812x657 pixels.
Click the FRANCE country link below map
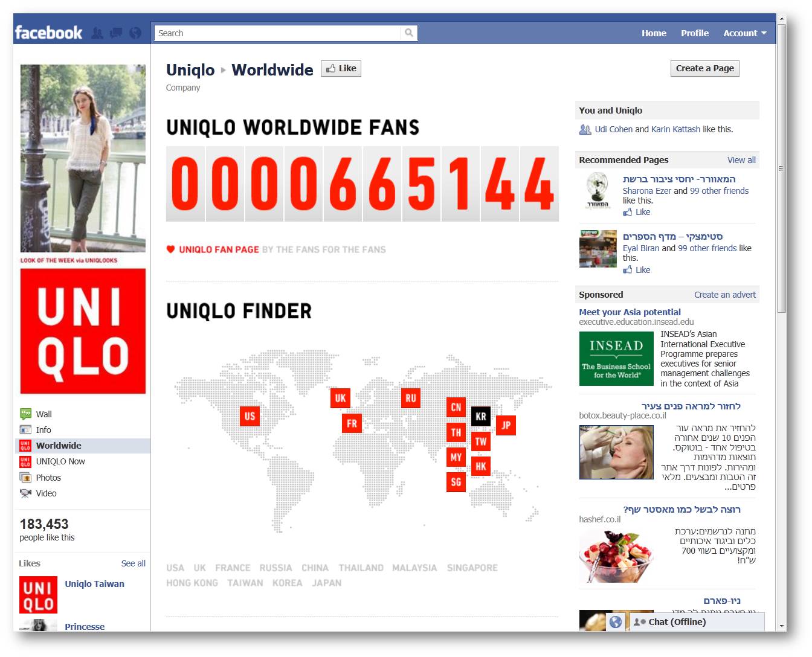[x=233, y=568]
